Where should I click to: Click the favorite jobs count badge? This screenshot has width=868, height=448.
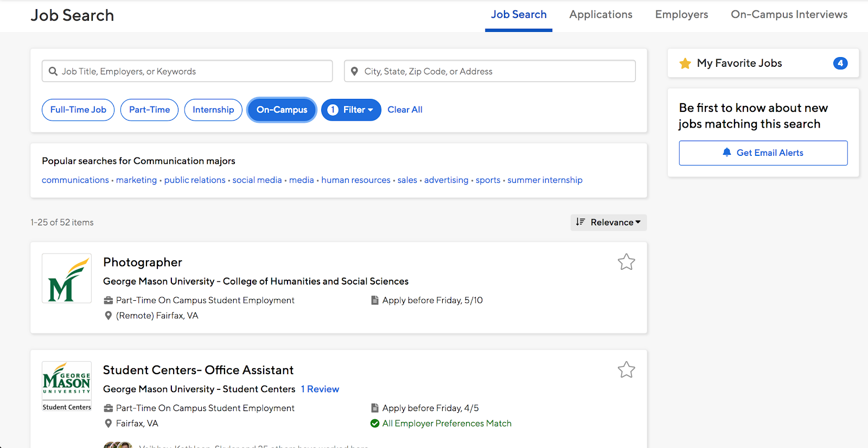click(x=840, y=63)
